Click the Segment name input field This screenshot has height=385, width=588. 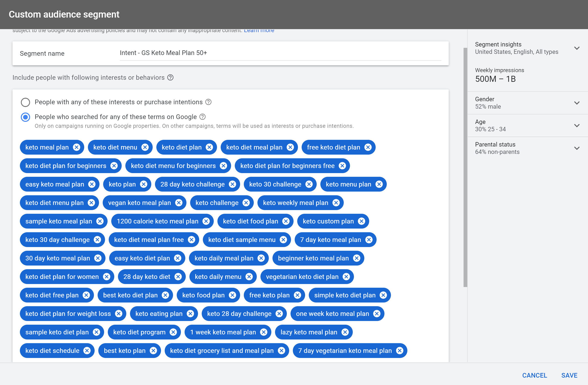click(x=280, y=53)
